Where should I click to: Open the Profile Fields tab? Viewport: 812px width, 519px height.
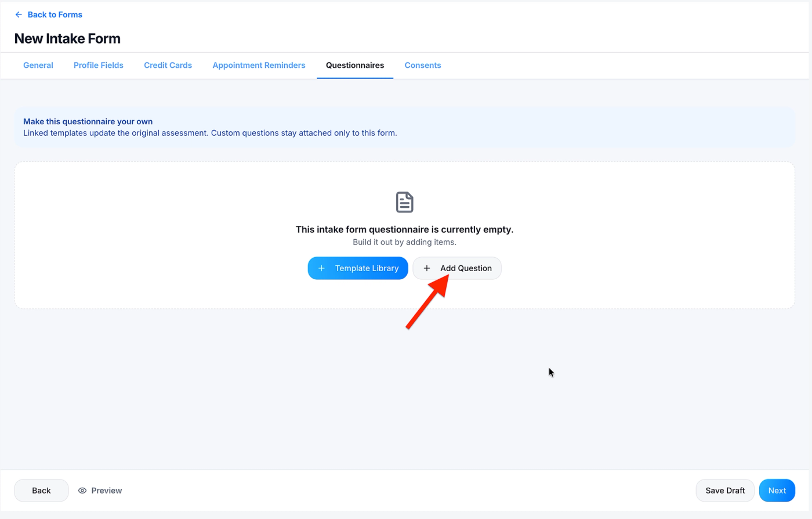pyautogui.click(x=99, y=65)
